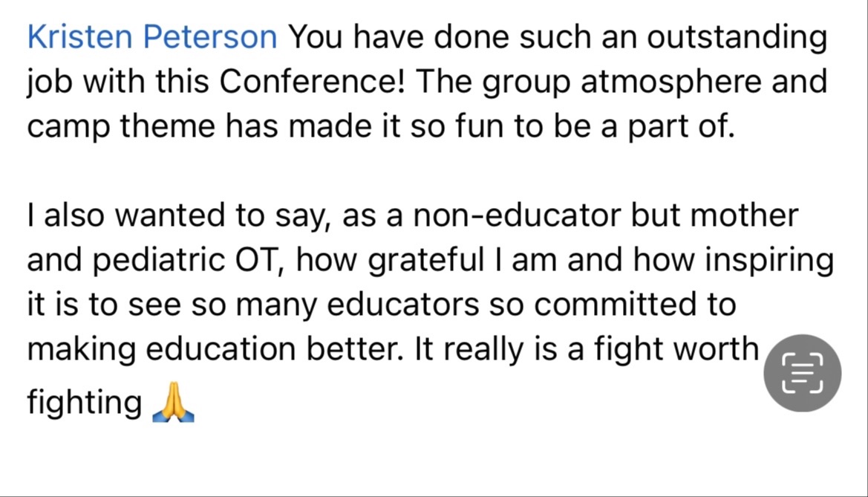This screenshot has height=497, width=868.
Task: Click the word "non-educator"
Action: pos(517,215)
